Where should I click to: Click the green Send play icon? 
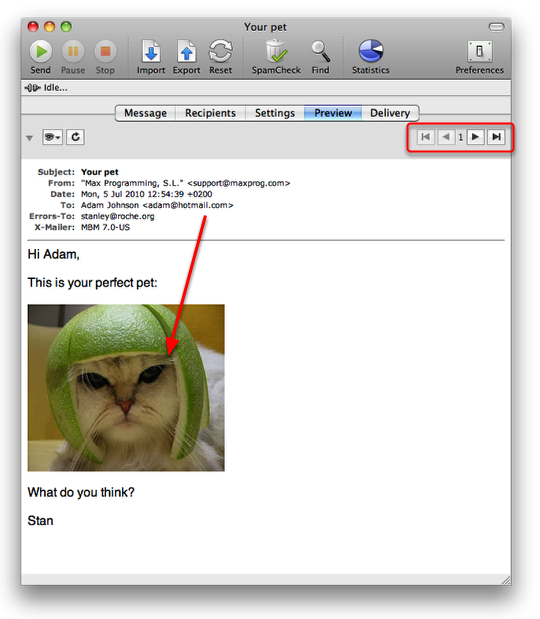click(x=41, y=51)
